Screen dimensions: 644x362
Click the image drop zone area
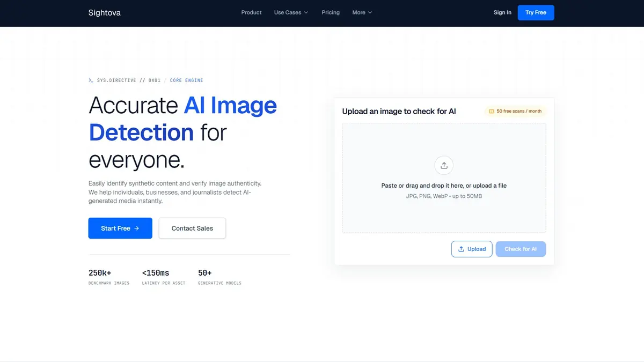(x=444, y=178)
